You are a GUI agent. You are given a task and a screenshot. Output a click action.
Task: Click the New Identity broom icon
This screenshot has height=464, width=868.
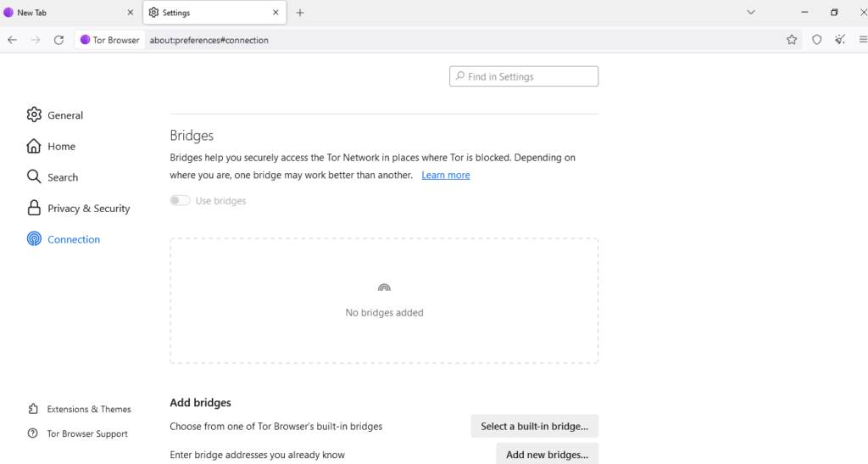tap(840, 39)
